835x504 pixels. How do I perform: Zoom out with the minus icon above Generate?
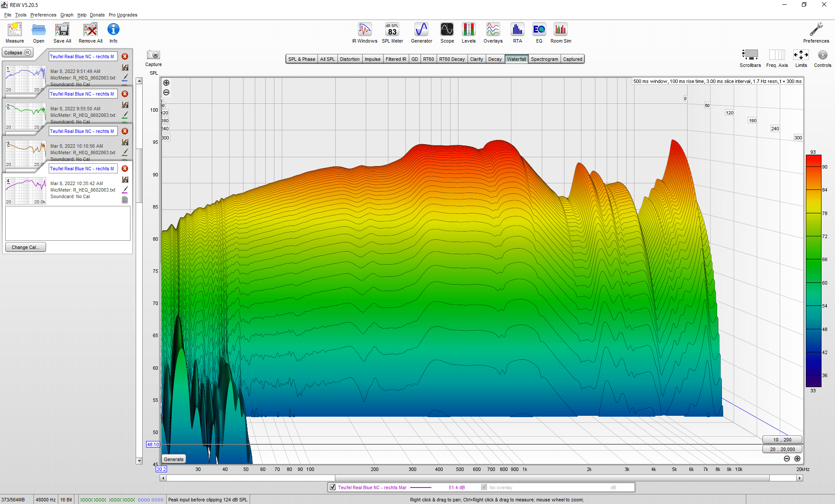coord(166,93)
